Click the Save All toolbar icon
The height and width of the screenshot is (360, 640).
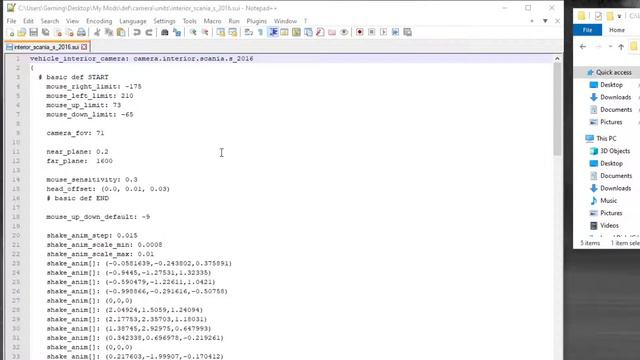pyautogui.click(x=46, y=32)
